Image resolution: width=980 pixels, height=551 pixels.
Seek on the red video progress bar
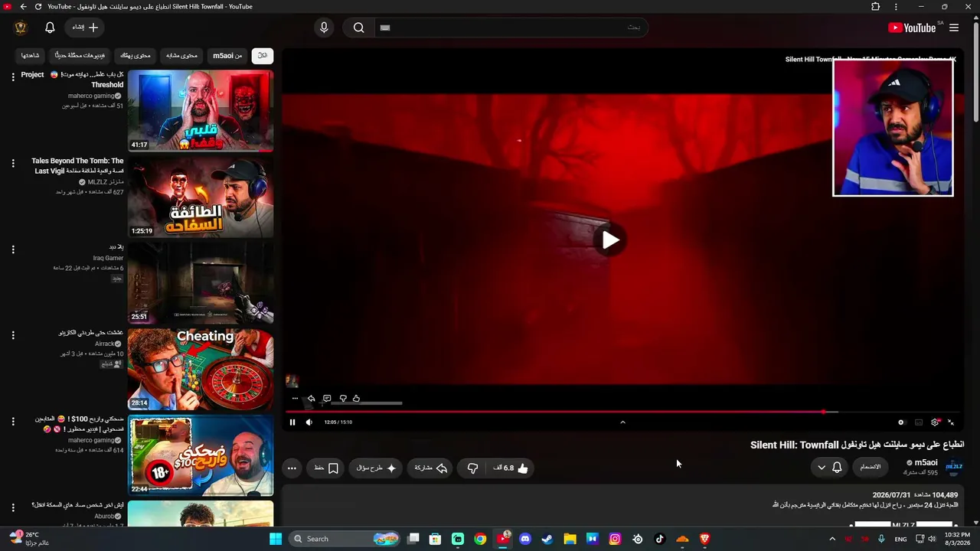click(x=622, y=412)
